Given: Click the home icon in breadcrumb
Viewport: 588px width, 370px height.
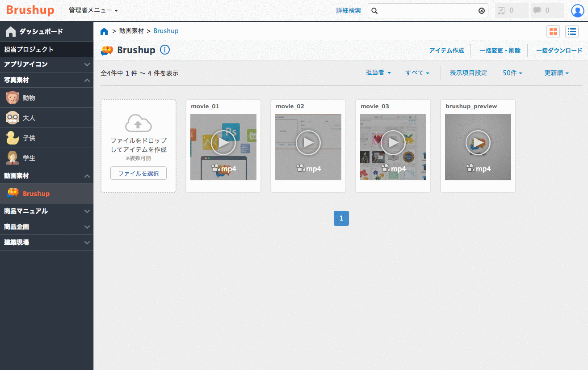Looking at the screenshot, I should [104, 31].
